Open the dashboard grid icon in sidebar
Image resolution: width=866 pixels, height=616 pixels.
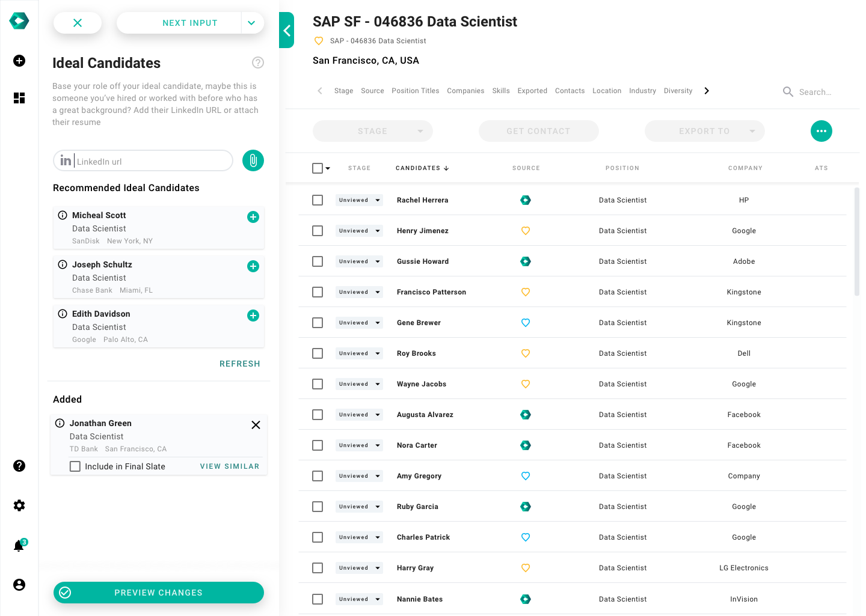click(19, 98)
